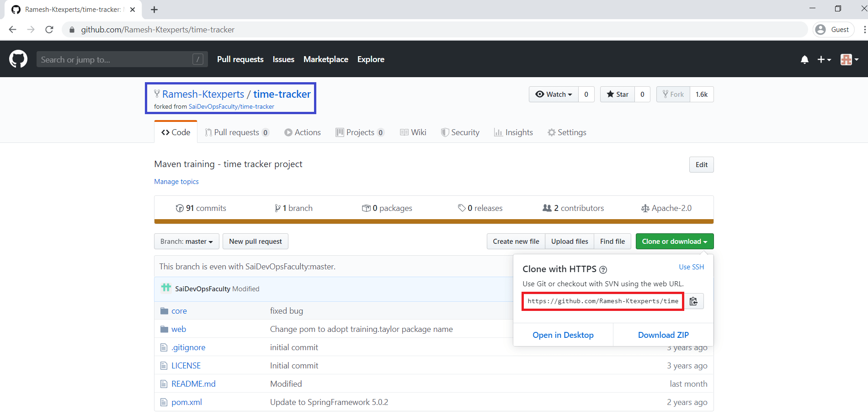The image size is (868, 415).
Task: Open Pull requests in top navigation
Action: [x=240, y=59]
